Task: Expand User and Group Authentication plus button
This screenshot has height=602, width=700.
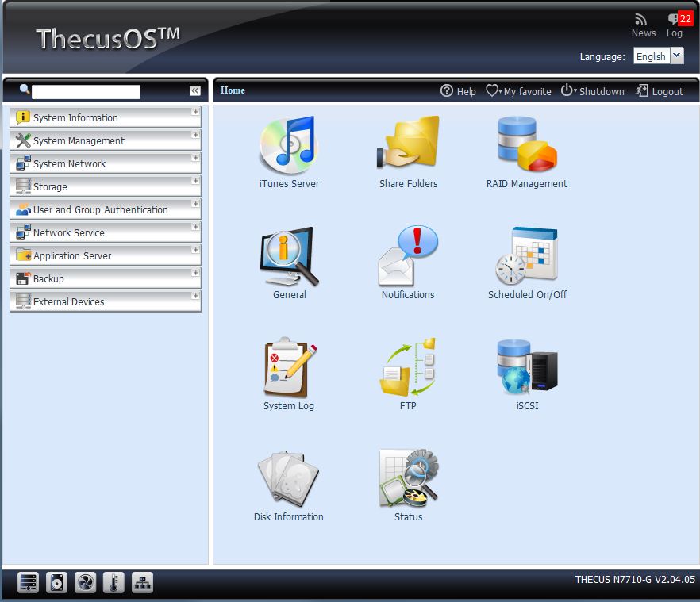Action: [195, 204]
